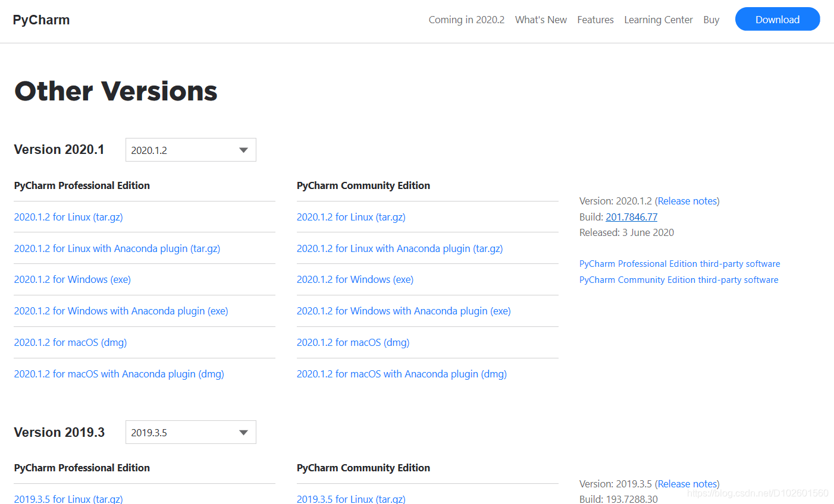Open Release notes for version 2019.3.5
834x504 pixels.
(687, 484)
